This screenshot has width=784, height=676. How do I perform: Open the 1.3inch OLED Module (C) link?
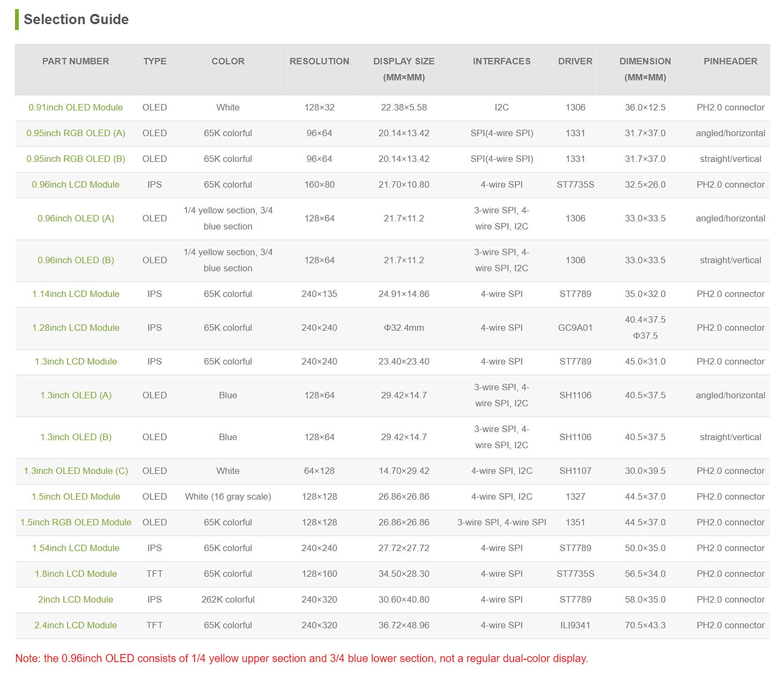click(76, 471)
